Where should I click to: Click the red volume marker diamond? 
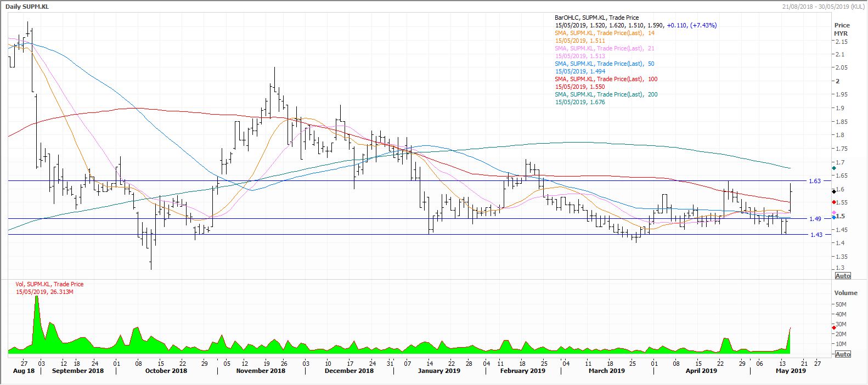[834, 327]
